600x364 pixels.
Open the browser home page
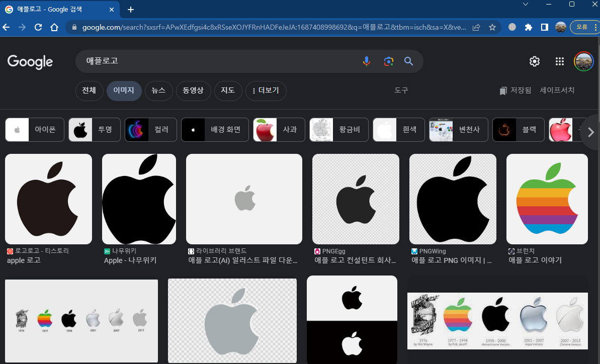54,27
